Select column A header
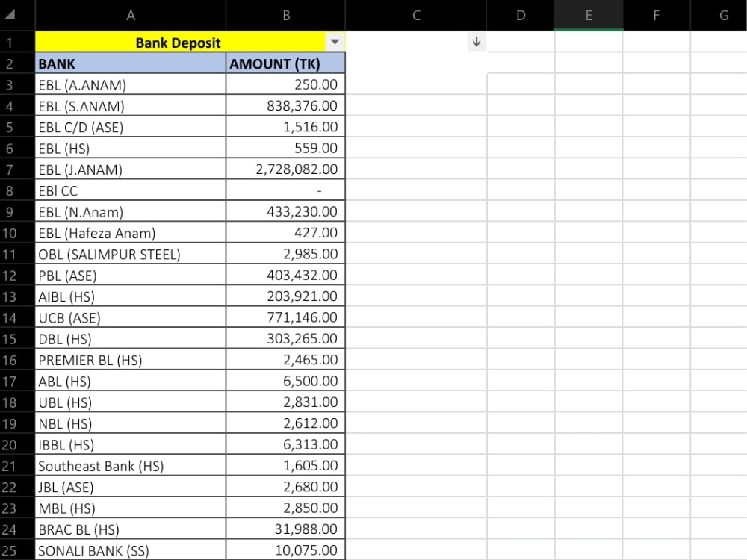This screenshot has width=747, height=560. tap(131, 15)
